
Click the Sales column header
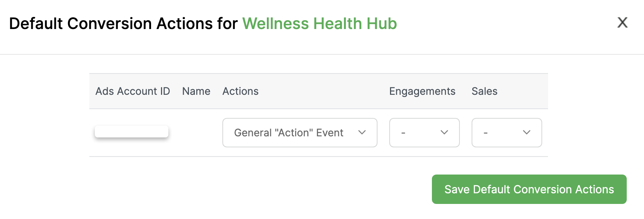[484, 91]
